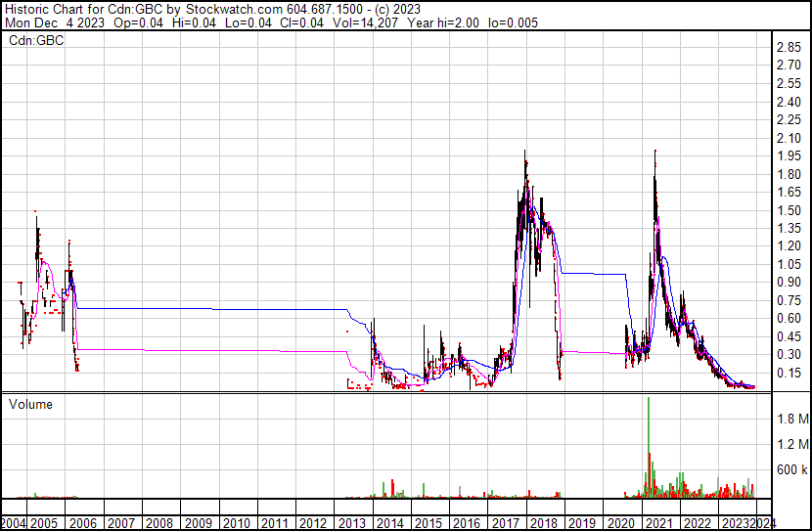This screenshot has height=531, width=812.
Task: Click the 2024 year label on time axis
Action: click(758, 523)
